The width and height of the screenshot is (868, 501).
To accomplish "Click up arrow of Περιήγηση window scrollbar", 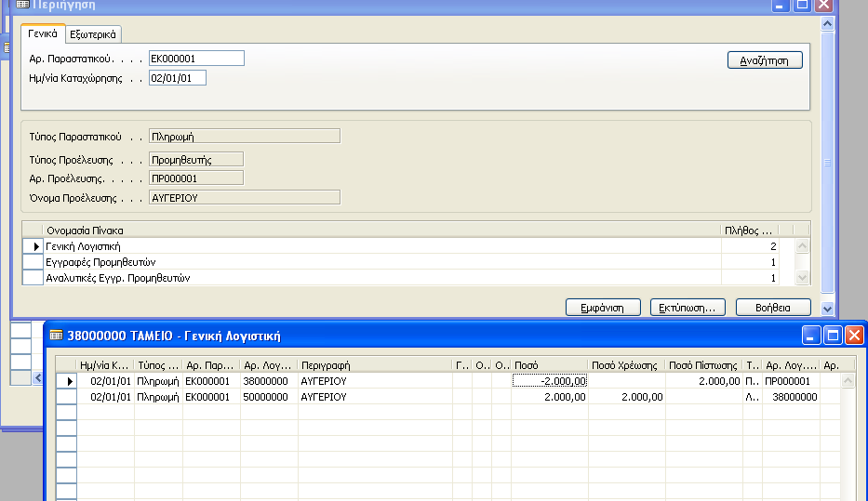I will (828, 24).
